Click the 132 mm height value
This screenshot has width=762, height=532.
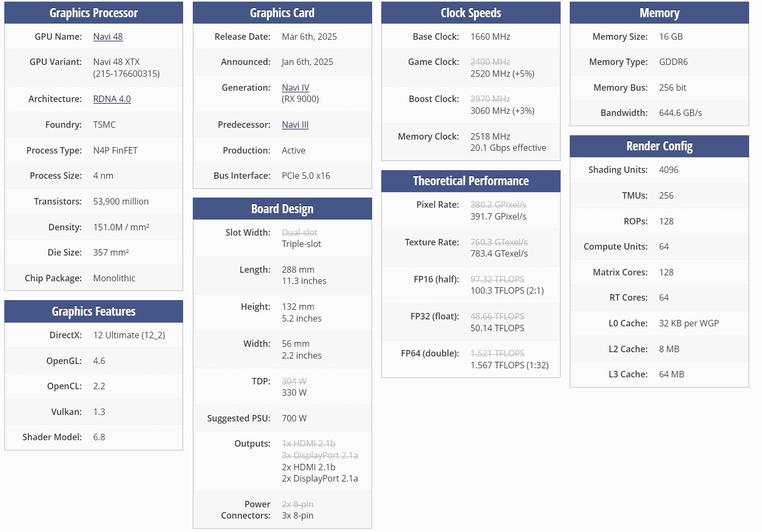298,307
